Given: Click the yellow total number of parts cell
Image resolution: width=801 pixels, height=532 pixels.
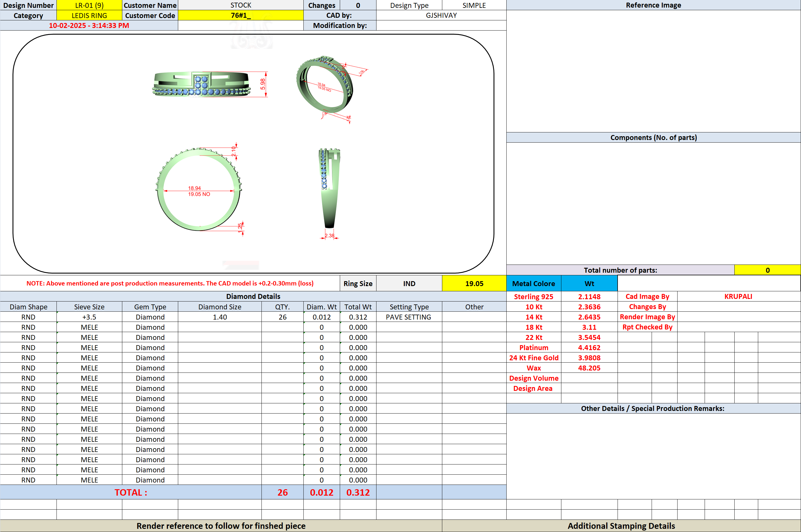Looking at the screenshot, I should point(768,270).
